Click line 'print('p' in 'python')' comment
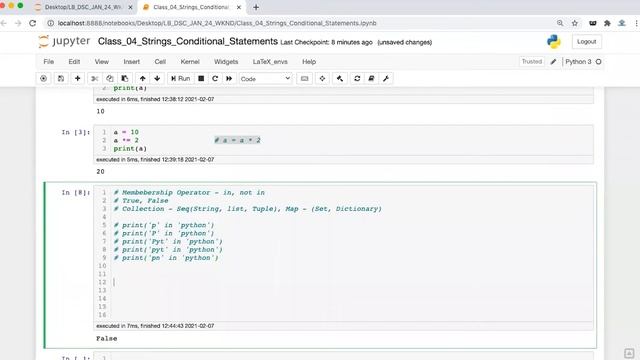The image size is (640, 360). (x=164, y=225)
